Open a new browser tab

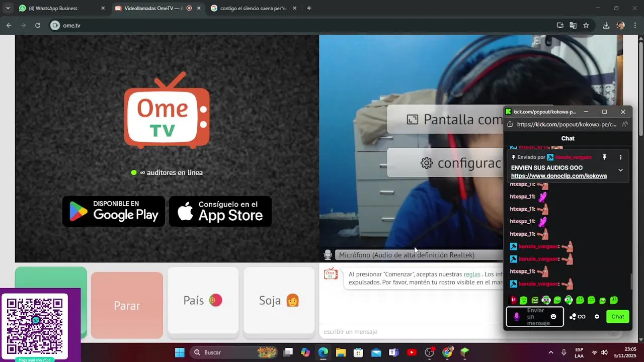[x=309, y=8]
